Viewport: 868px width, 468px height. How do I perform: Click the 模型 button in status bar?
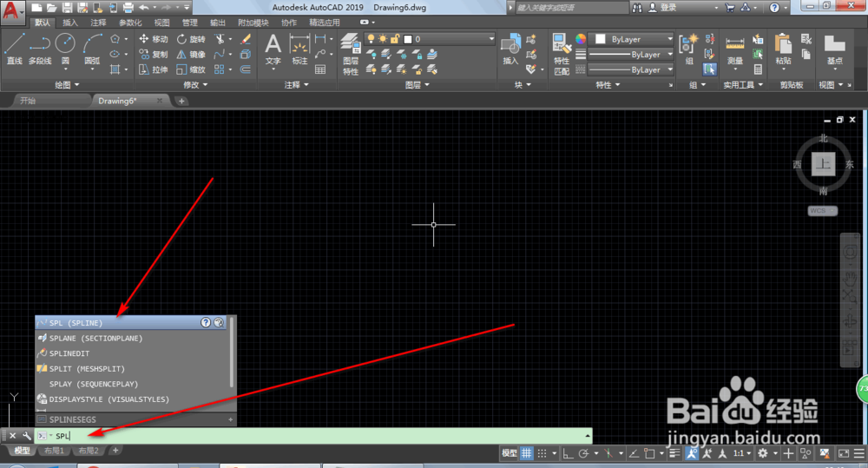click(509, 453)
